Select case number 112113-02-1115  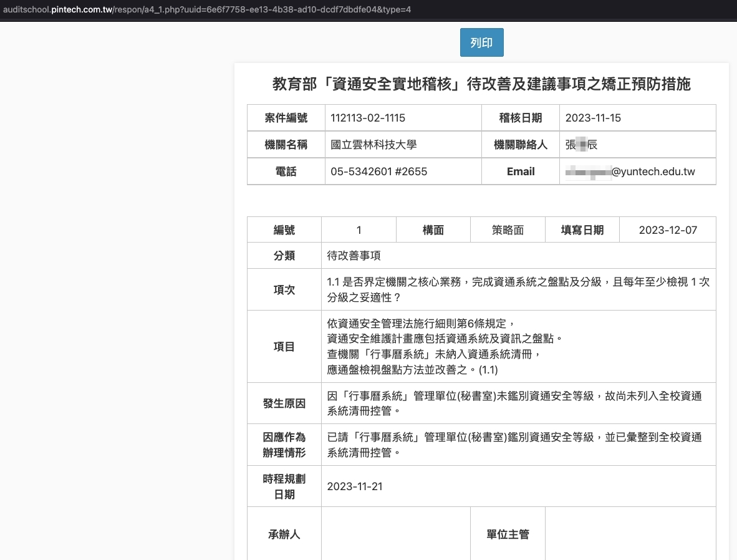click(368, 118)
